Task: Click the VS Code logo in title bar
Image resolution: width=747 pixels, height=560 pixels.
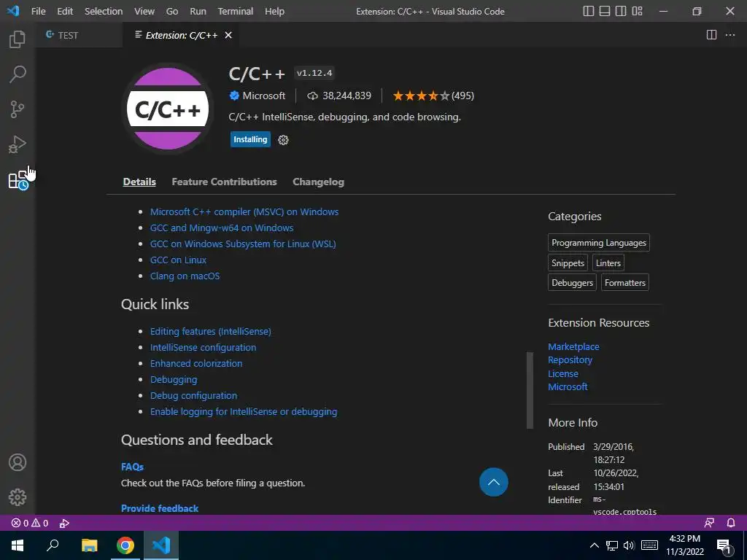Action: point(13,11)
